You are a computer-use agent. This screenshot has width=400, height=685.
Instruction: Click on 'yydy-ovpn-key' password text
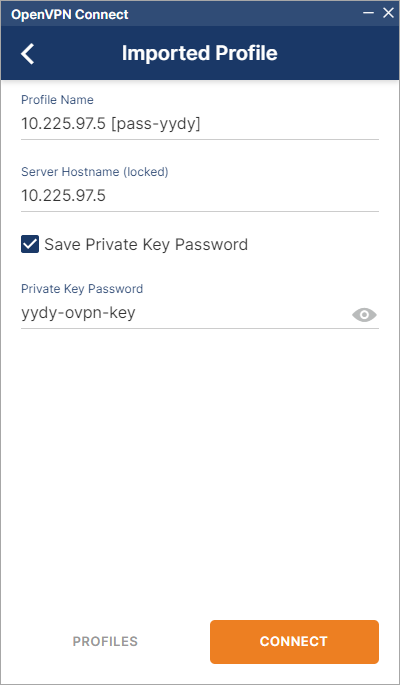pos(78,313)
